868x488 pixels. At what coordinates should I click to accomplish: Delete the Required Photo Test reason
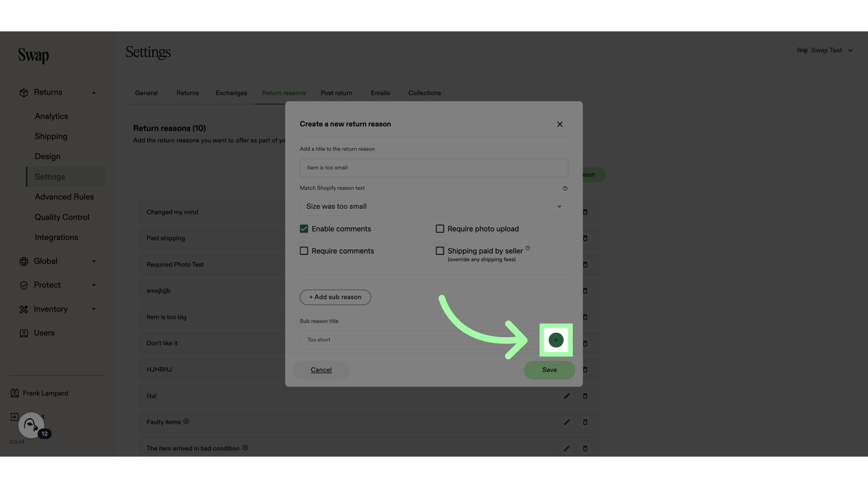(585, 265)
